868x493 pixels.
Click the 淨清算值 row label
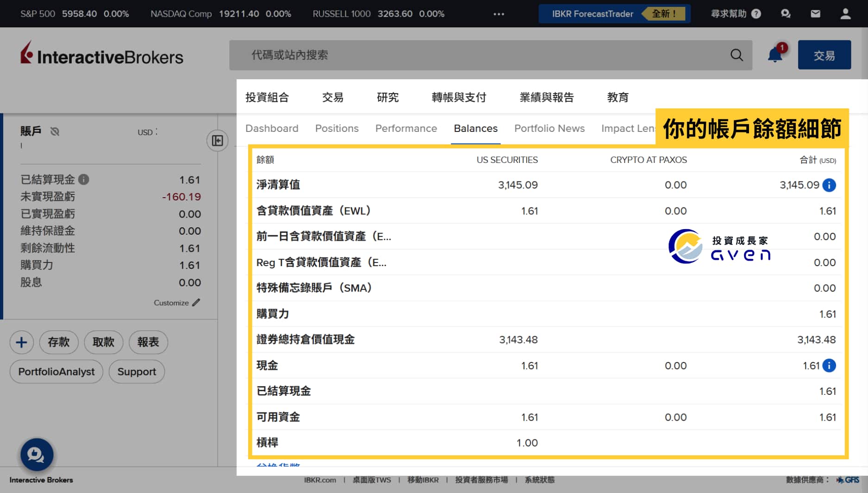[x=278, y=185]
